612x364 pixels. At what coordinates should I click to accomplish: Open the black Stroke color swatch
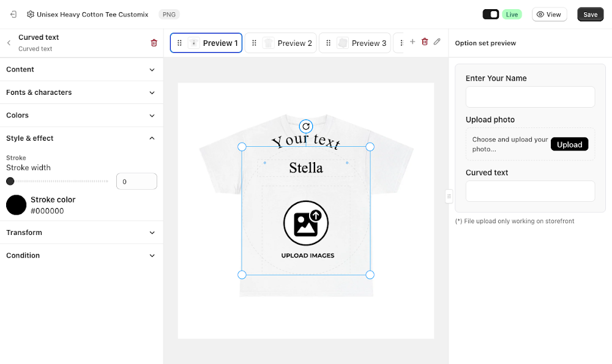(x=17, y=205)
